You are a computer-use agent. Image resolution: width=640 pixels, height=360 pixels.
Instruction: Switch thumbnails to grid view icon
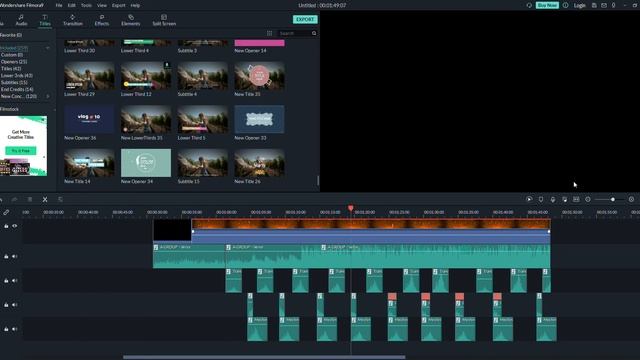269,33
